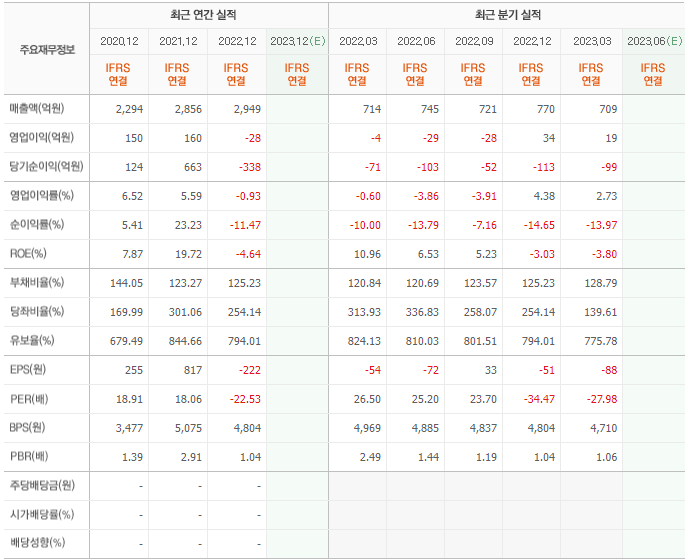Click the BPS(원) row label
This screenshot has height=560, width=689.
point(27,427)
